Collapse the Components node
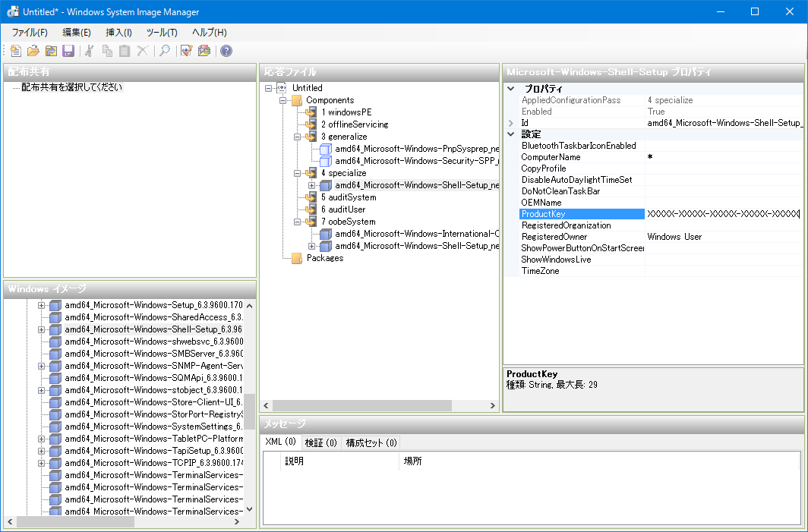This screenshot has width=808, height=532. [283, 100]
